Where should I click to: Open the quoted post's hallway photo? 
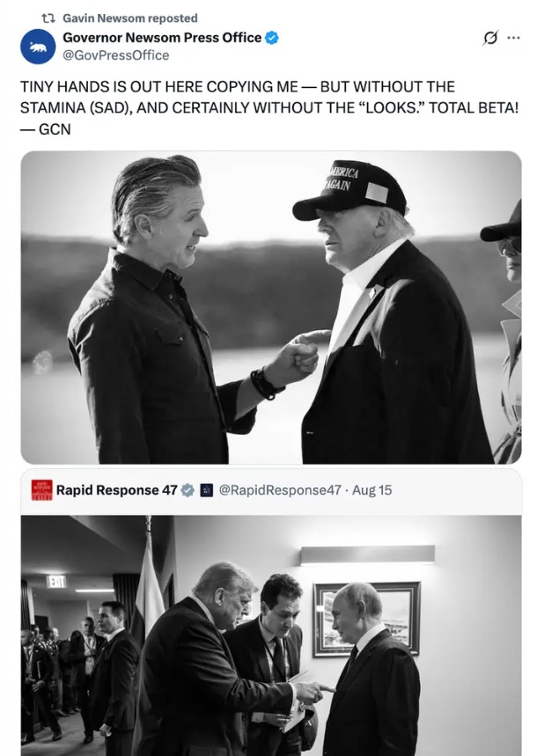[270, 635]
